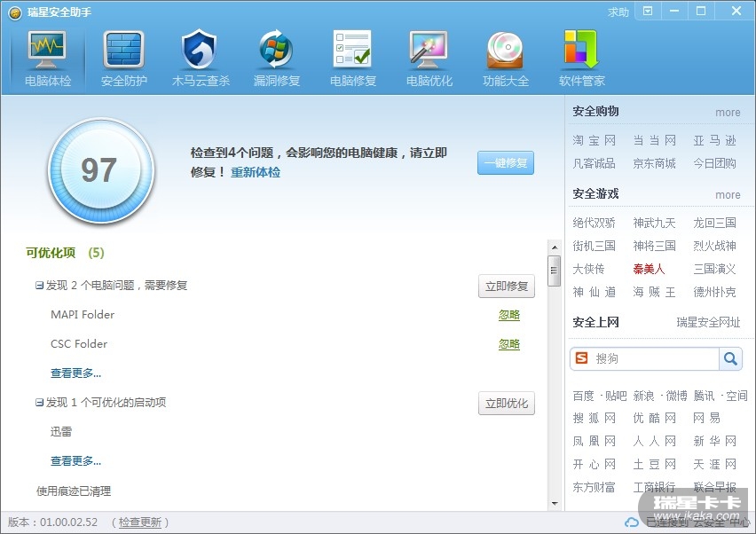Open the 当当网 link
The height and width of the screenshot is (534, 756).
[654, 140]
